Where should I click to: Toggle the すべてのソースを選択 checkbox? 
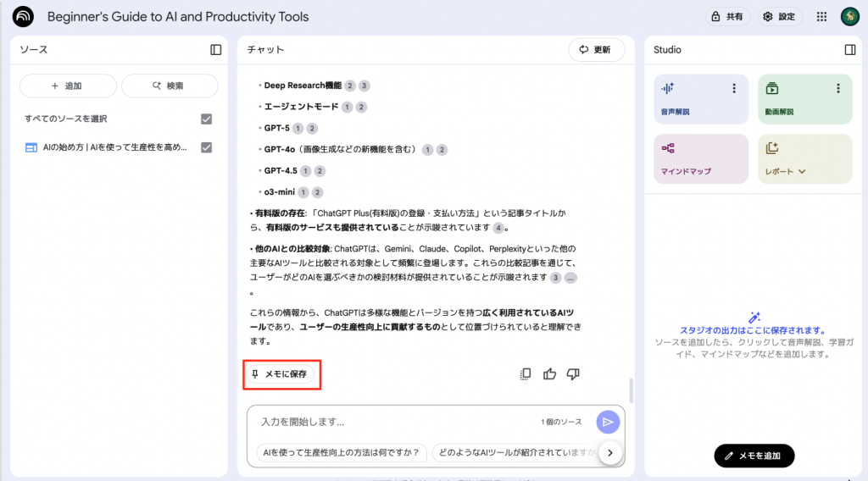click(206, 119)
